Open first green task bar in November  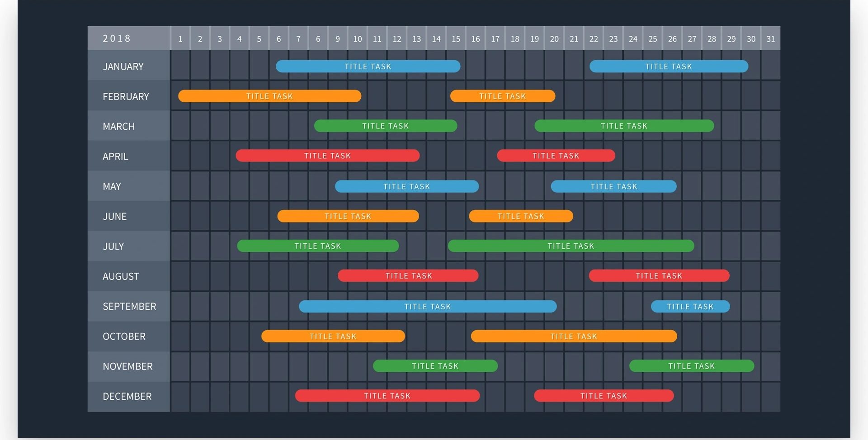point(435,366)
